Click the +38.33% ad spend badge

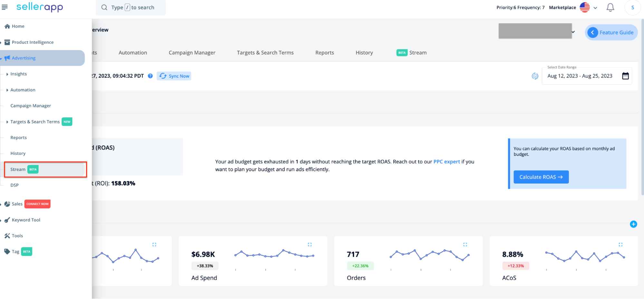[x=205, y=266]
